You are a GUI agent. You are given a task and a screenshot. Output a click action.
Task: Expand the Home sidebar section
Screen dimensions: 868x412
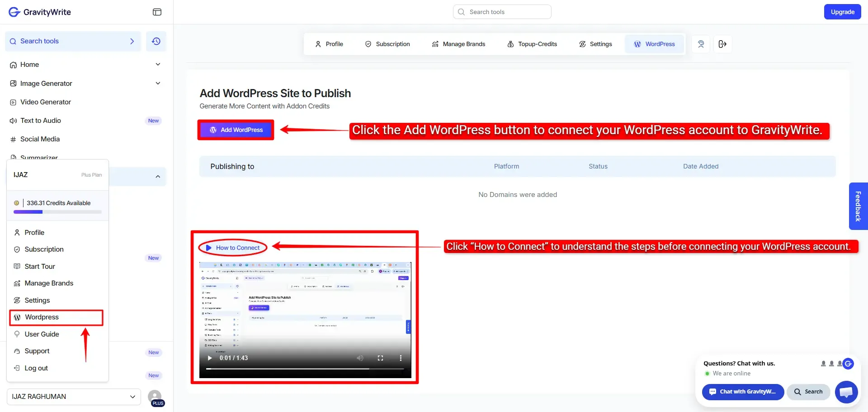(x=158, y=65)
